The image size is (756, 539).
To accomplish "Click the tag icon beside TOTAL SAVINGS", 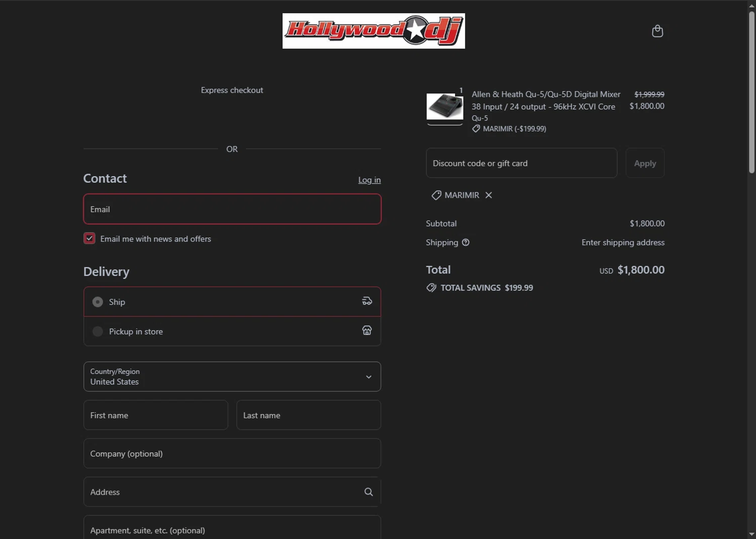I will pos(431,288).
